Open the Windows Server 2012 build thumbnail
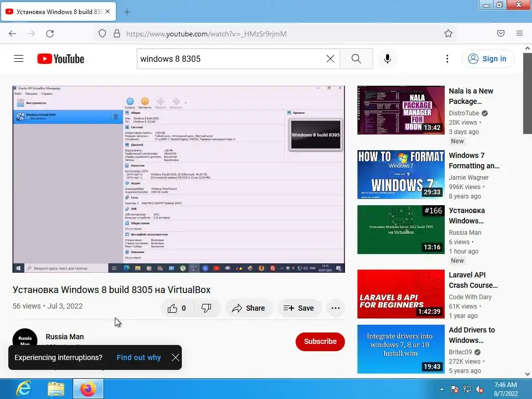This screenshot has height=399, width=532. pyautogui.click(x=401, y=229)
